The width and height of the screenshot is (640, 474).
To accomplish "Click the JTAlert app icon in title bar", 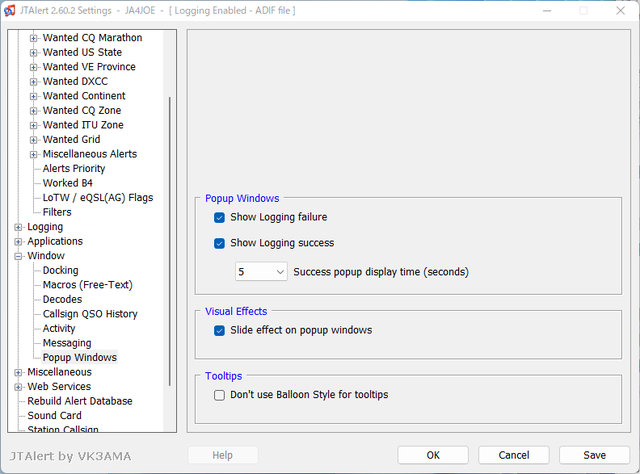I will click(x=9, y=11).
